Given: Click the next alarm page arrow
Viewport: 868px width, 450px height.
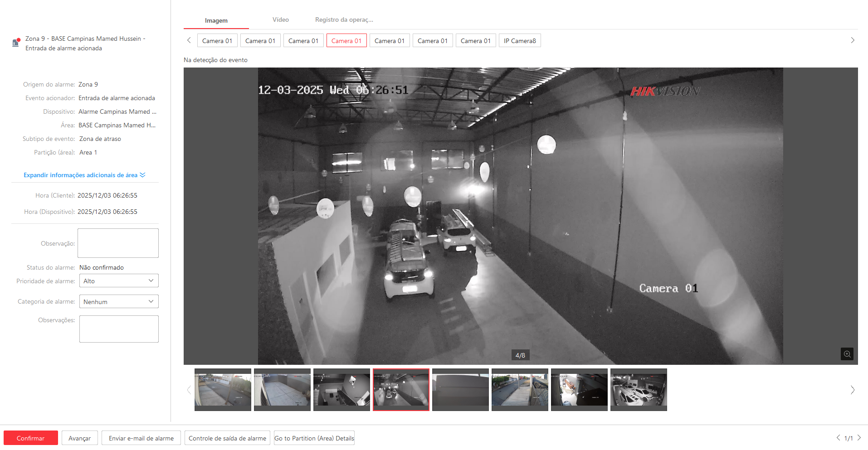Looking at the screenshot, I should [859, 438].
